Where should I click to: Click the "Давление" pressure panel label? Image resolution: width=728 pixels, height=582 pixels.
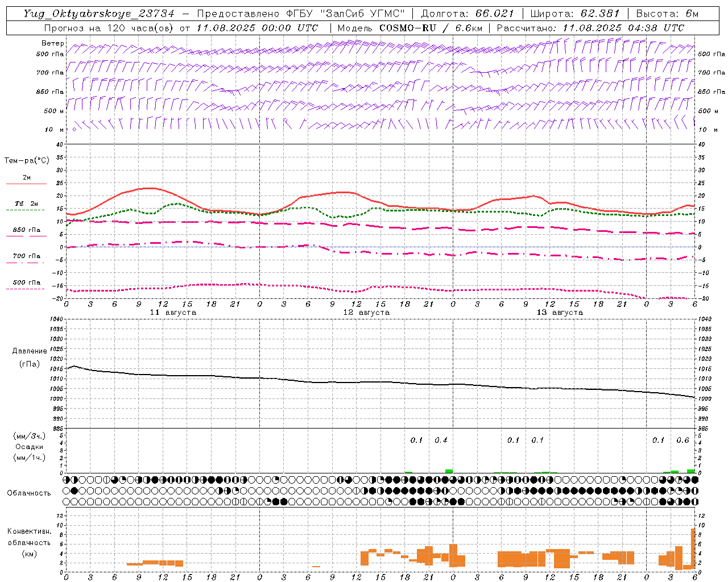tap(30, 351)
